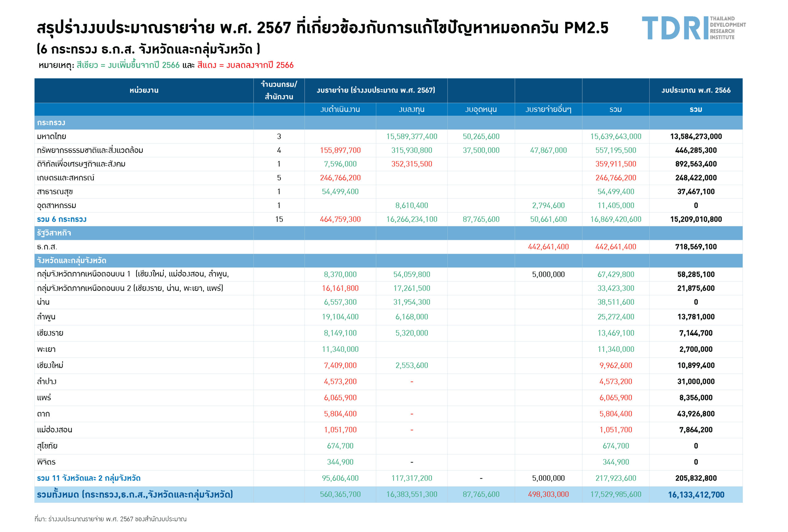The image size is (788, 532).
Task: Select the รวมทั้งหมด grand total label
Action: (x=135, y=495)
